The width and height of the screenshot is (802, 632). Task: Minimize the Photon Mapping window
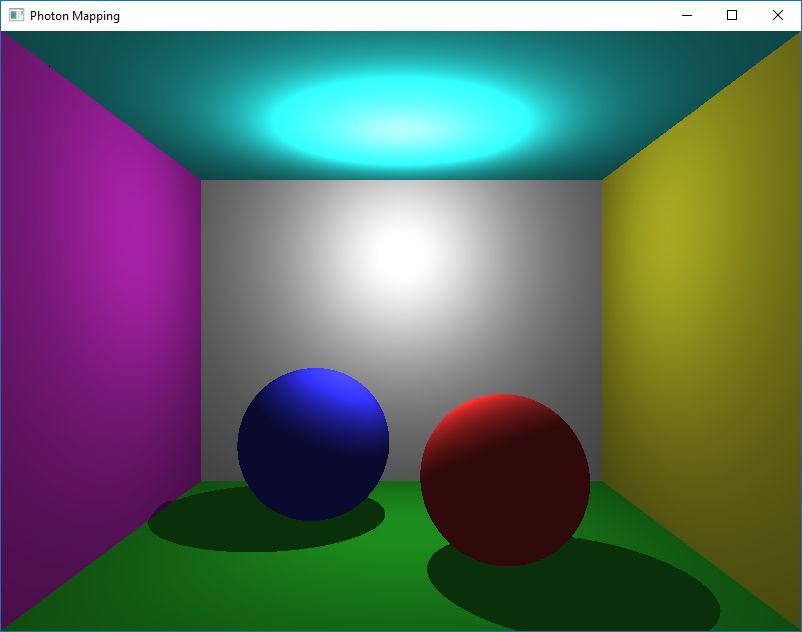(x=687, y=15)
